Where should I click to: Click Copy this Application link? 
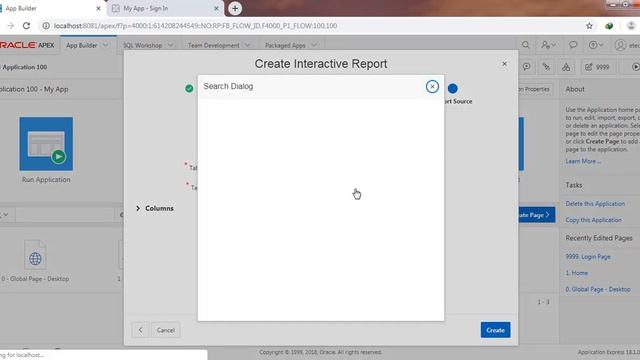coord(593,220)
